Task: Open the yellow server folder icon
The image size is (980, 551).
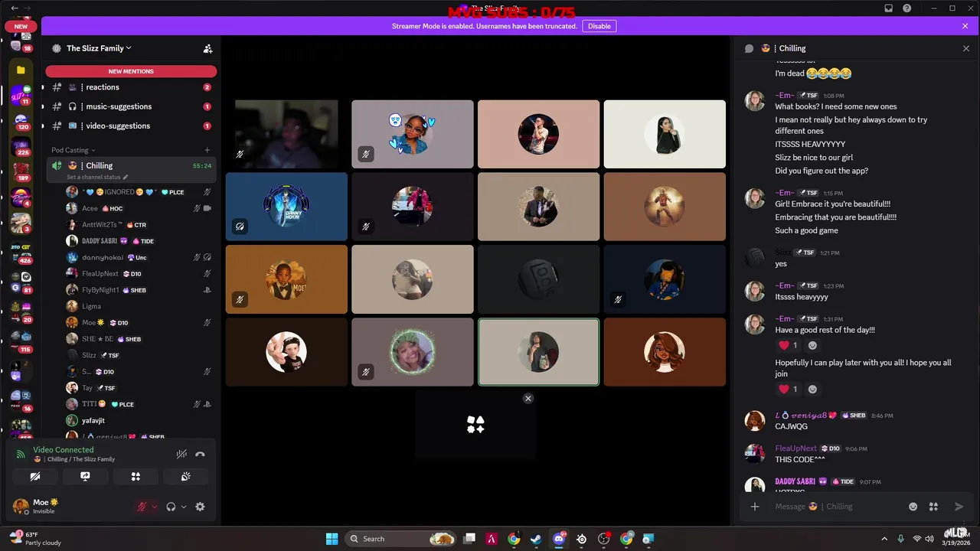Action: pos(21,70)
